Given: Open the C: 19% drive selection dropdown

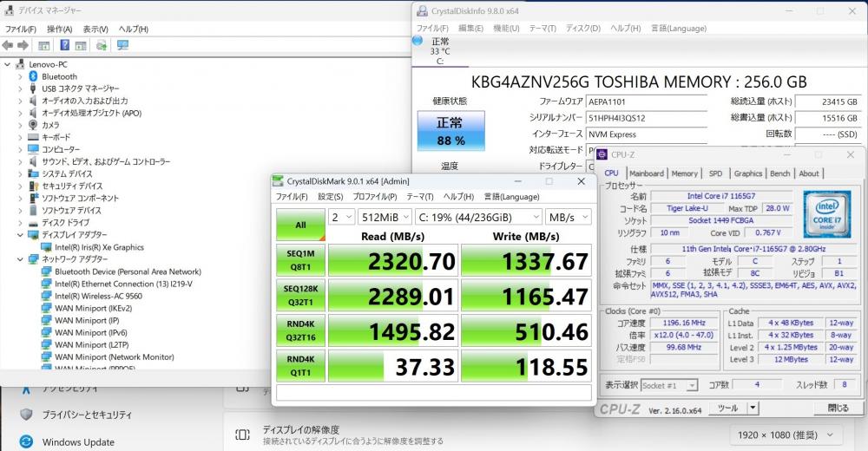Looking at the screenshot, I should (478, 217).
